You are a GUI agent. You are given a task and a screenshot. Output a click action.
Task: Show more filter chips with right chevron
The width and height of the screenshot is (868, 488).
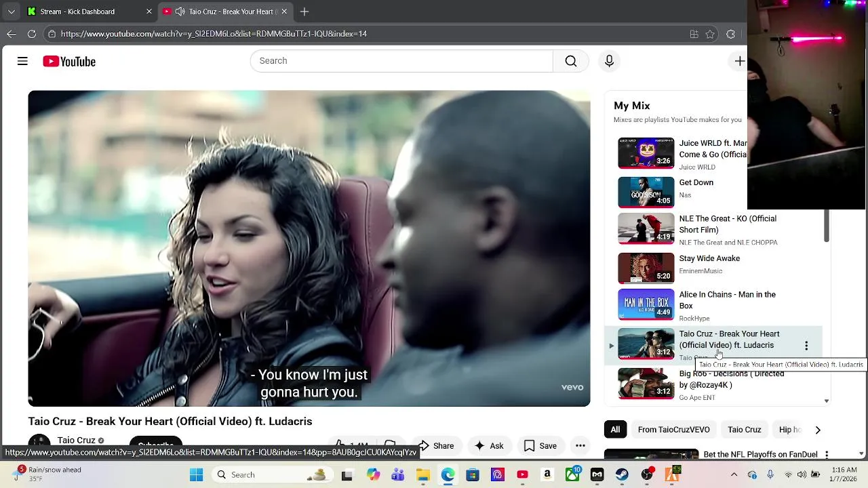click(817, 430)
